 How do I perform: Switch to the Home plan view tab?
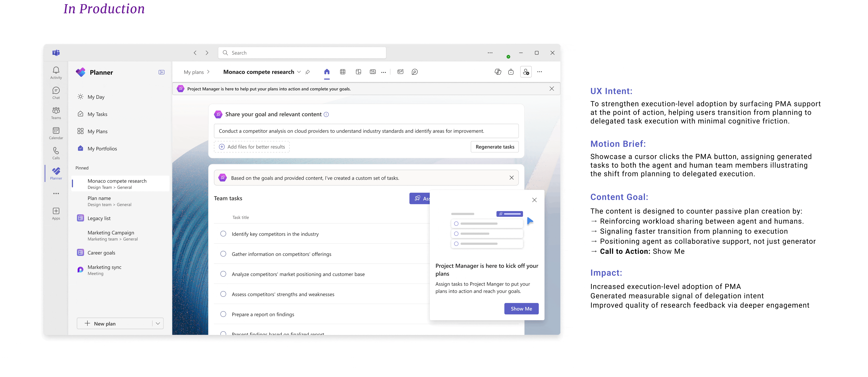(x=327, y=72)
